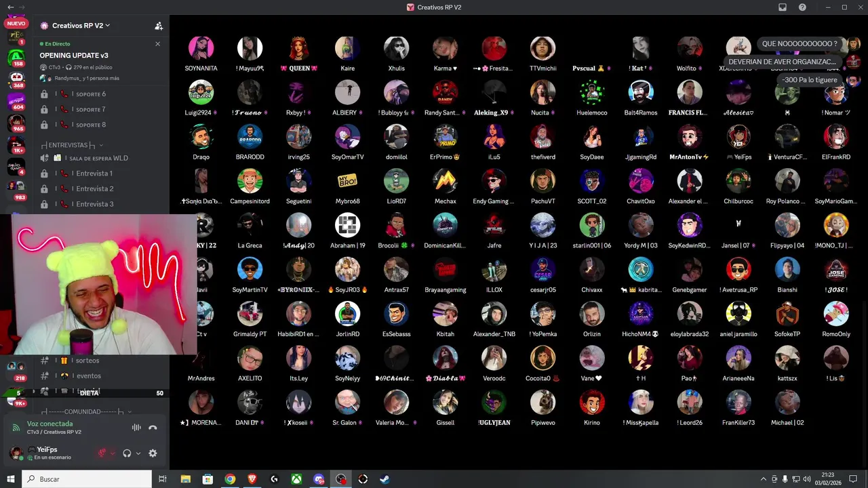
Task: Open the noise suppression waveform icon
Action: (x=136, y=428)
